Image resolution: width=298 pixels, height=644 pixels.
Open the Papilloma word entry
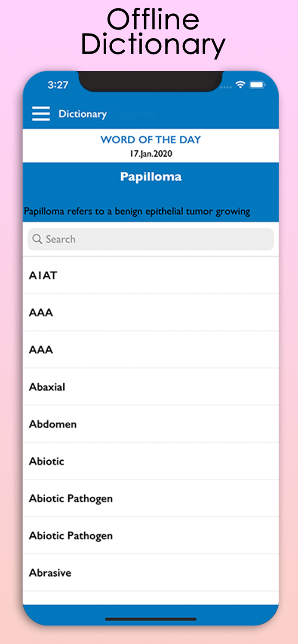pyautogui.click(x=151, y=176)
